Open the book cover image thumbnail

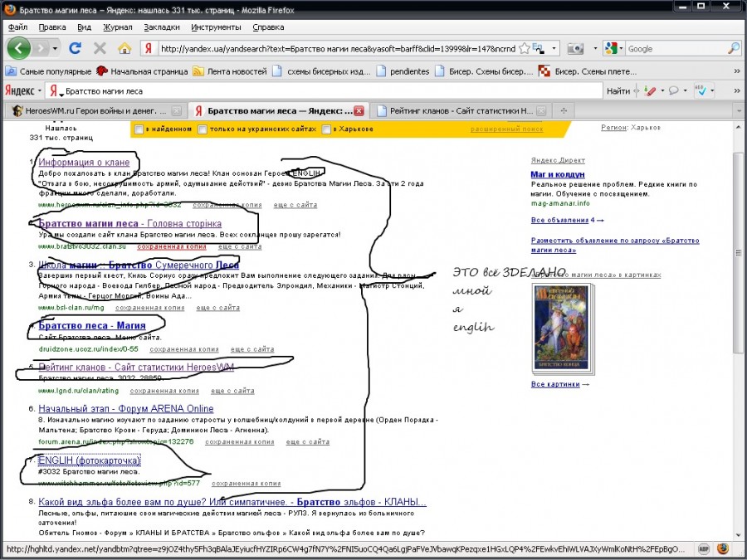click(x=562, y=327)
